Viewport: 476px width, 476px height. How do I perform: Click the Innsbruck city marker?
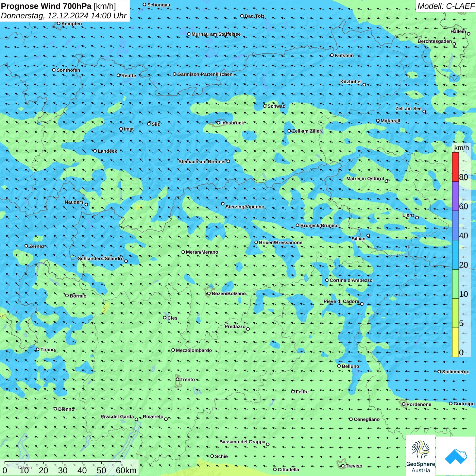(x=218, y=123)
